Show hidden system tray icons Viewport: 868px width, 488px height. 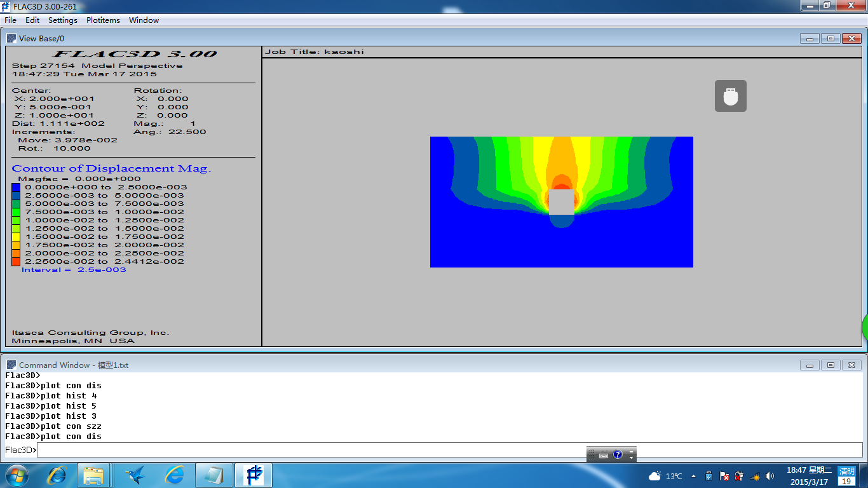coord(693,476)
